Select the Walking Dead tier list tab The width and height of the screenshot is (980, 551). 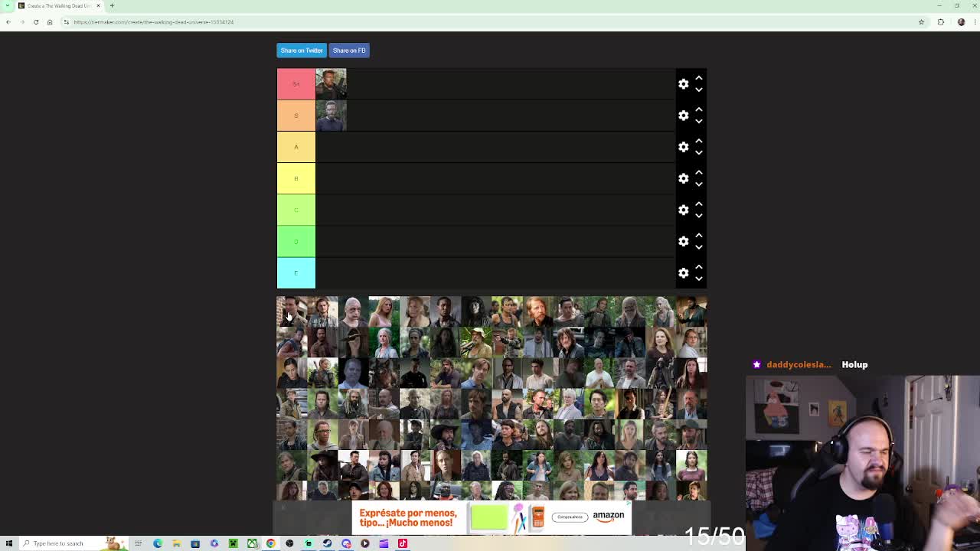[x=58, y=5]
